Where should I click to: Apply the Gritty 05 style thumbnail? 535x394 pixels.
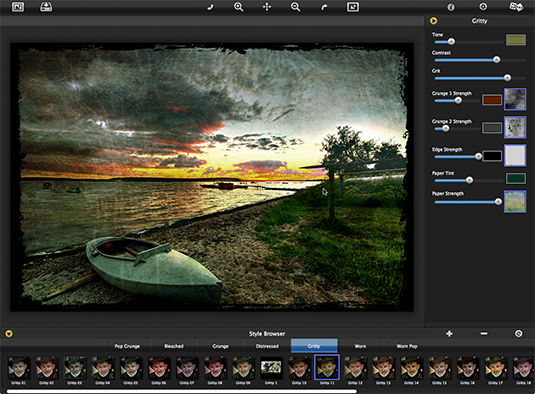pyautogui.click(x=131, y=368)
